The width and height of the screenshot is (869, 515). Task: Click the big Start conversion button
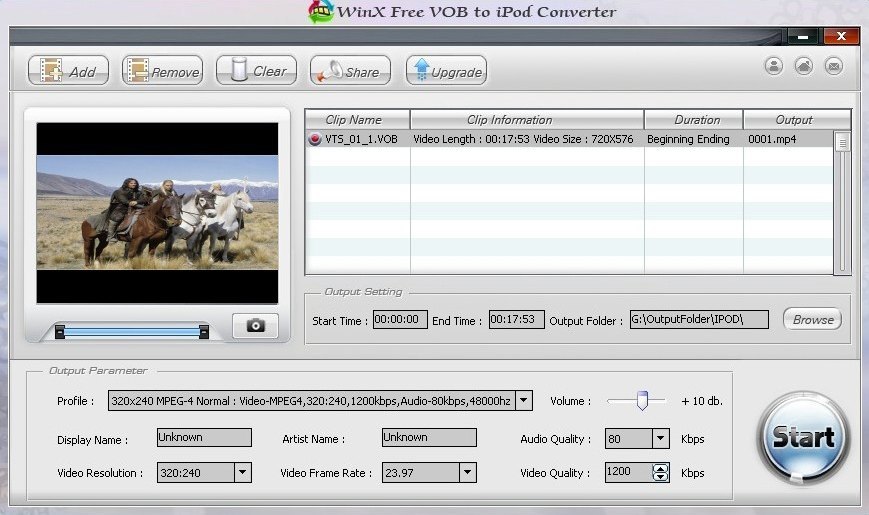[x=803, y=437]
